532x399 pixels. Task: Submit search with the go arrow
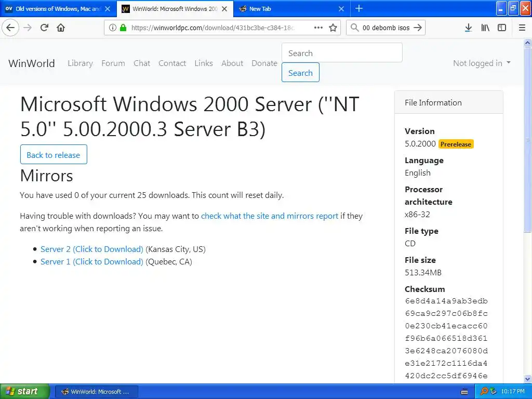pos(418,28)
